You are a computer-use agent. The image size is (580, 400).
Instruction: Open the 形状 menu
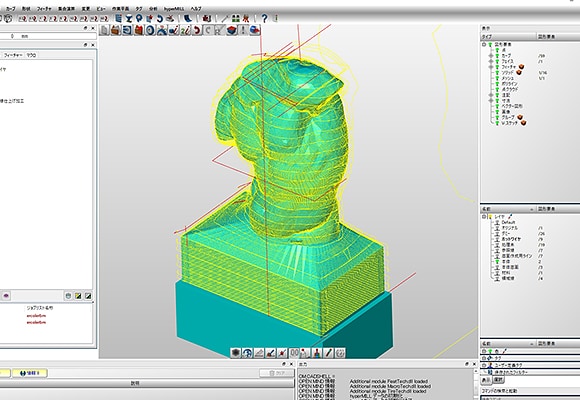26,8
